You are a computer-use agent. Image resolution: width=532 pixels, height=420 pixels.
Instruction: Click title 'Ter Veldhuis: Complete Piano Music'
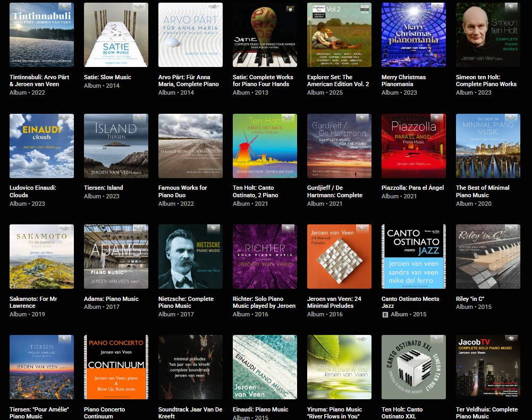tap(487, 413)
